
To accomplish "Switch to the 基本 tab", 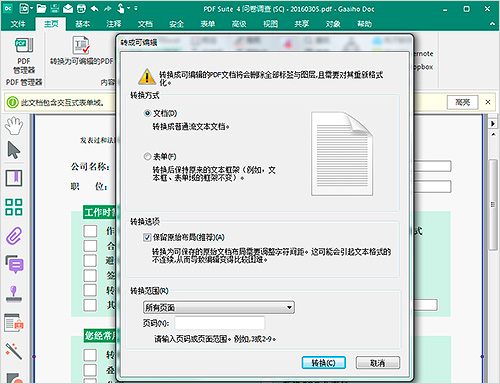I will click(82, 24).
